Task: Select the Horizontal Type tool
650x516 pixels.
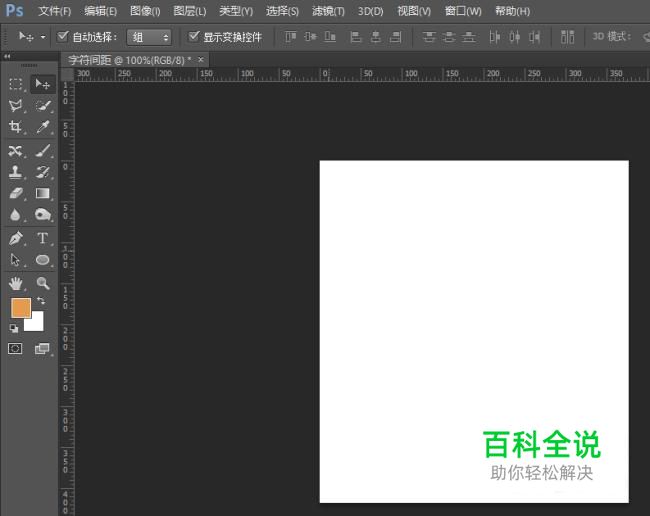Action: pos(43,238)
